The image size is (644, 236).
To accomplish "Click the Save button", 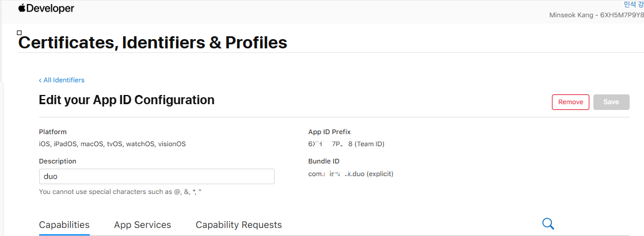I will pyautogui.click(x=611, y=102).
